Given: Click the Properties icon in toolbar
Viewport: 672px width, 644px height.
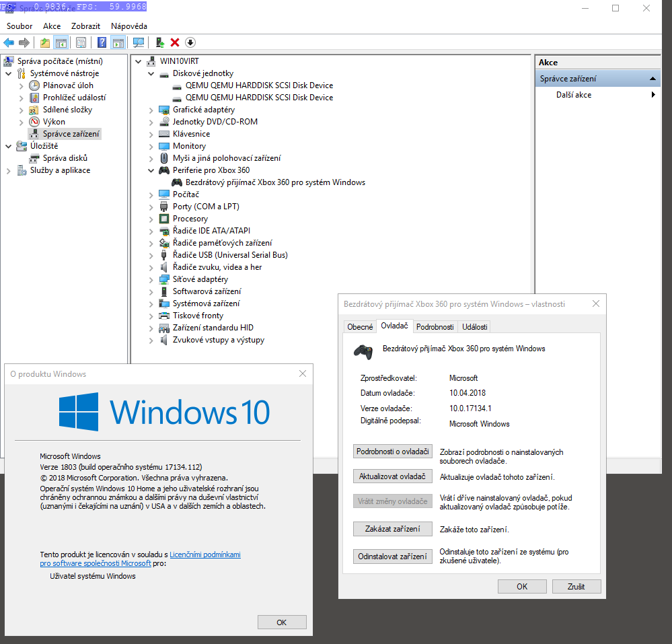Looking at the screenshot, I should point(81,42).
